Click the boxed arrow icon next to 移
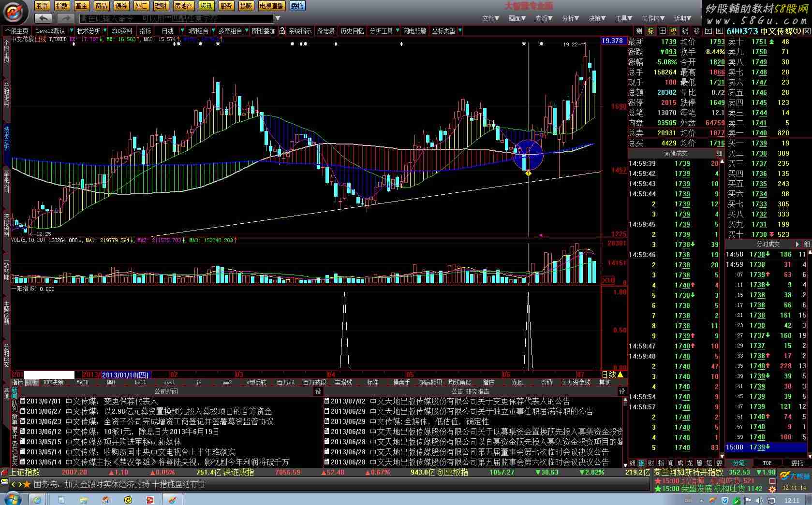Viewport: 812px width, 505px height. pos(708,31)
